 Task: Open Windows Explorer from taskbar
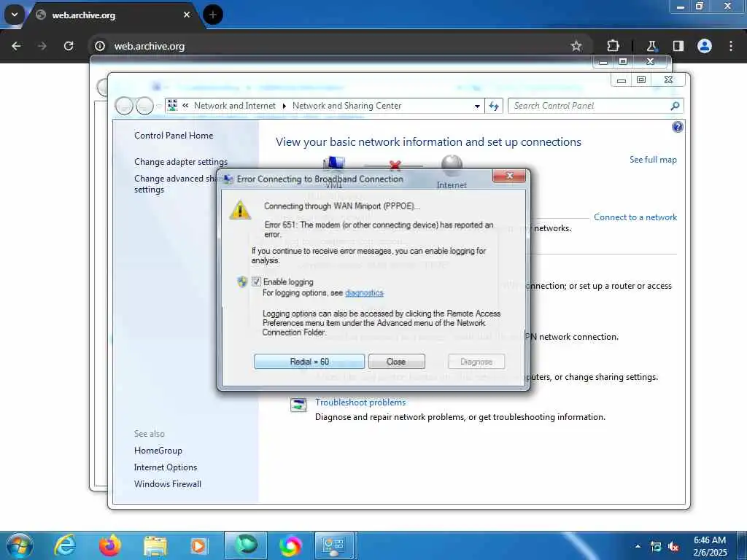click(x=155, y=545)
